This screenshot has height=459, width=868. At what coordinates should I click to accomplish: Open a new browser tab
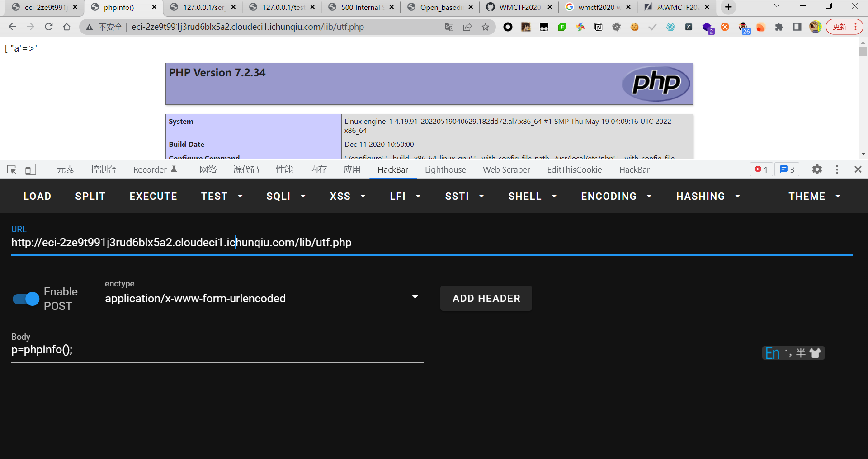728,7
